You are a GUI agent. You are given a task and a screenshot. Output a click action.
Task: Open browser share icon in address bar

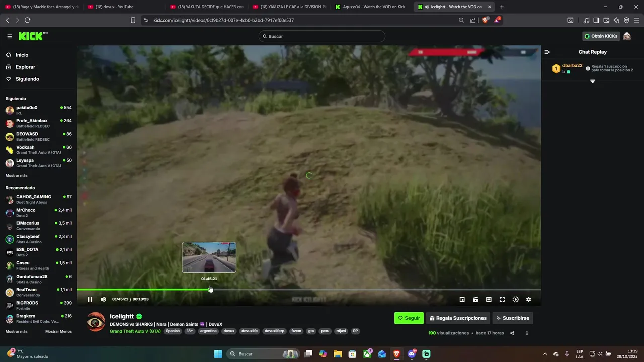coord(473,20)
